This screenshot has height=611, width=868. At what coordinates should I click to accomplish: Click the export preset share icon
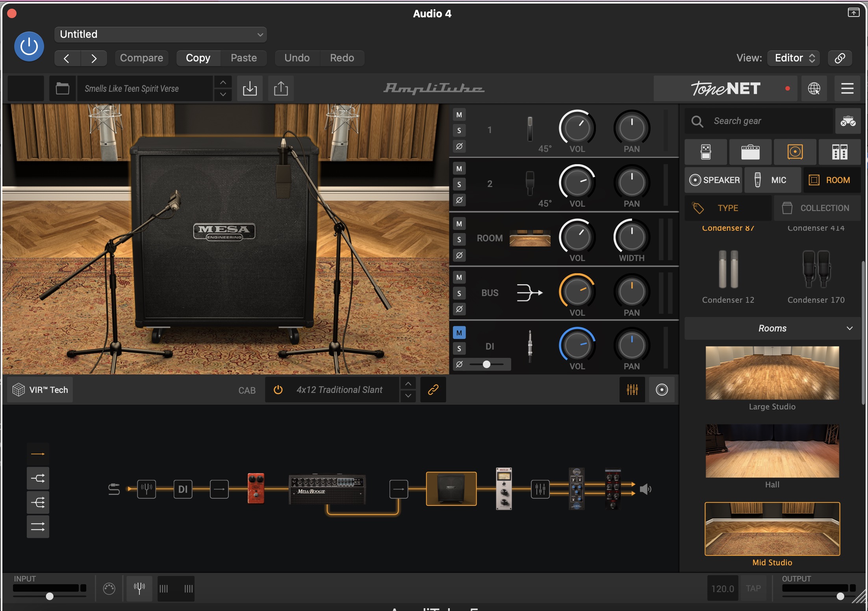(x=281, y=88)
